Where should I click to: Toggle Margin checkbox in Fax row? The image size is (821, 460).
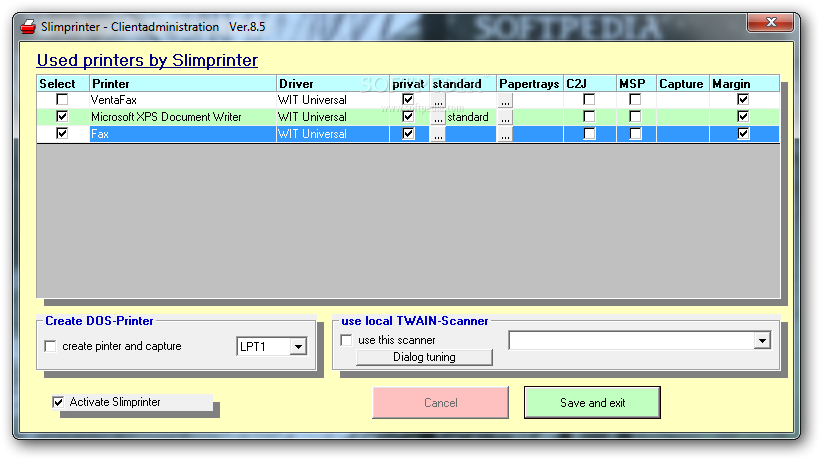click(x=743, y=133)
